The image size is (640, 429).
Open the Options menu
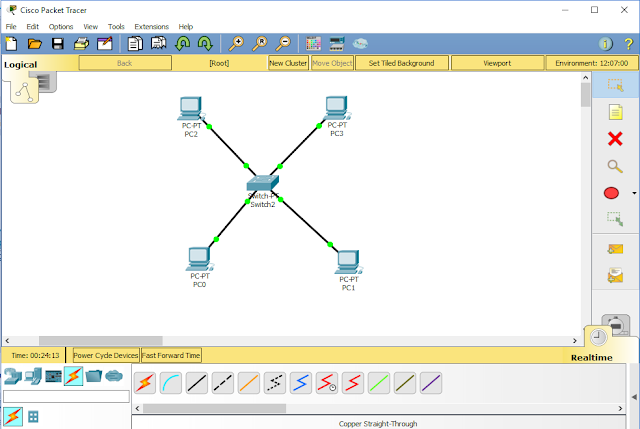[x=61, y=27]
